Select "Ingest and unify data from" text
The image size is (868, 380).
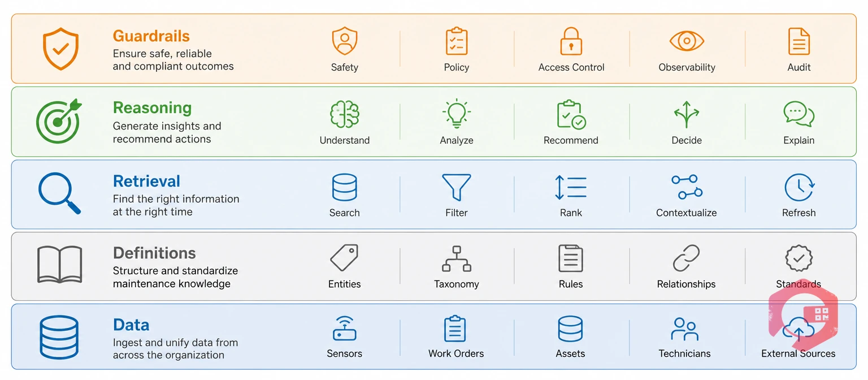(175, 343)
